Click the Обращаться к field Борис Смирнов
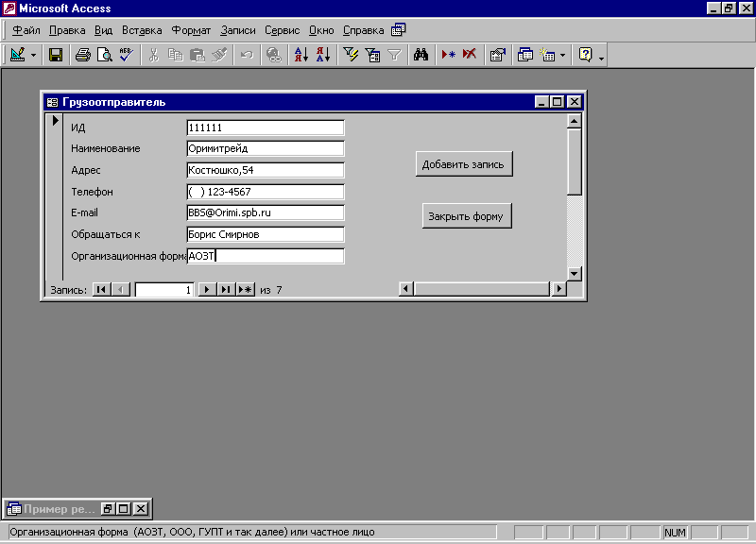Screen dimensions: 756x544 (x=266, y=234)
